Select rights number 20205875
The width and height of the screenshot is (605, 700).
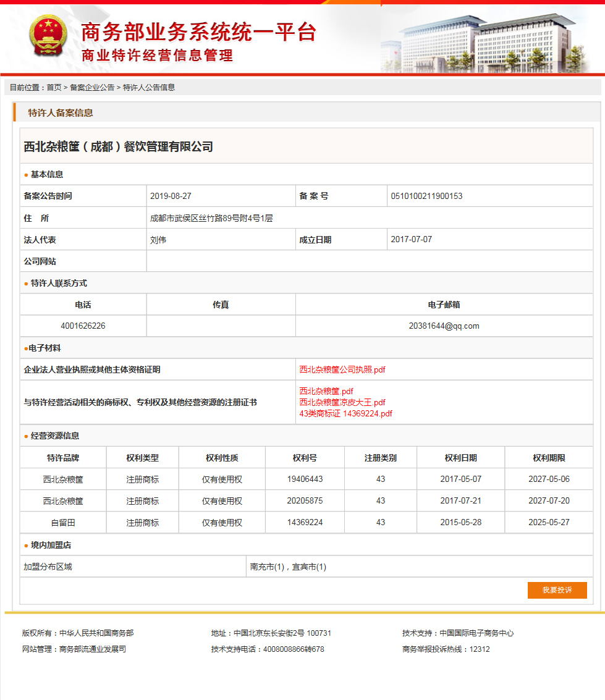[305, 501]
